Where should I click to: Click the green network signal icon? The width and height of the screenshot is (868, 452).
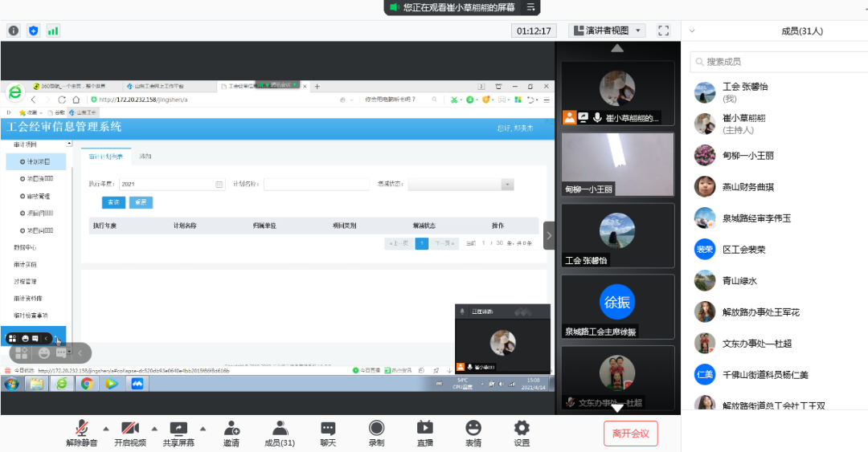click(53, 31)
